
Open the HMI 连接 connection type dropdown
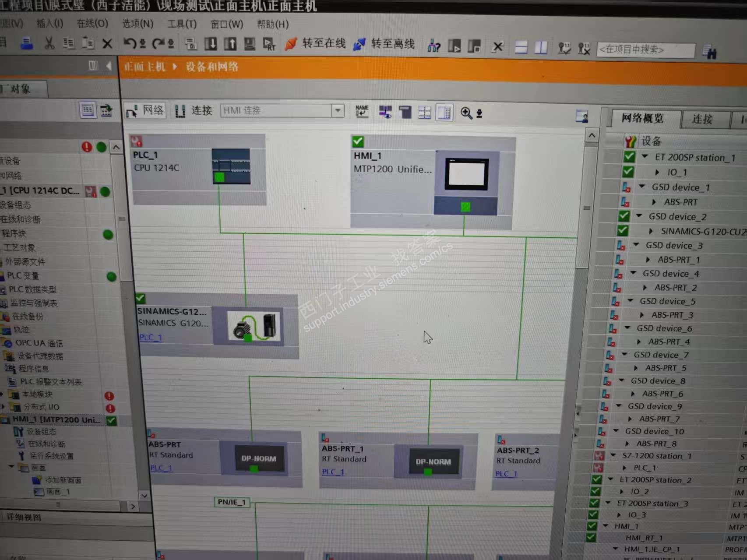pos(338,111)
